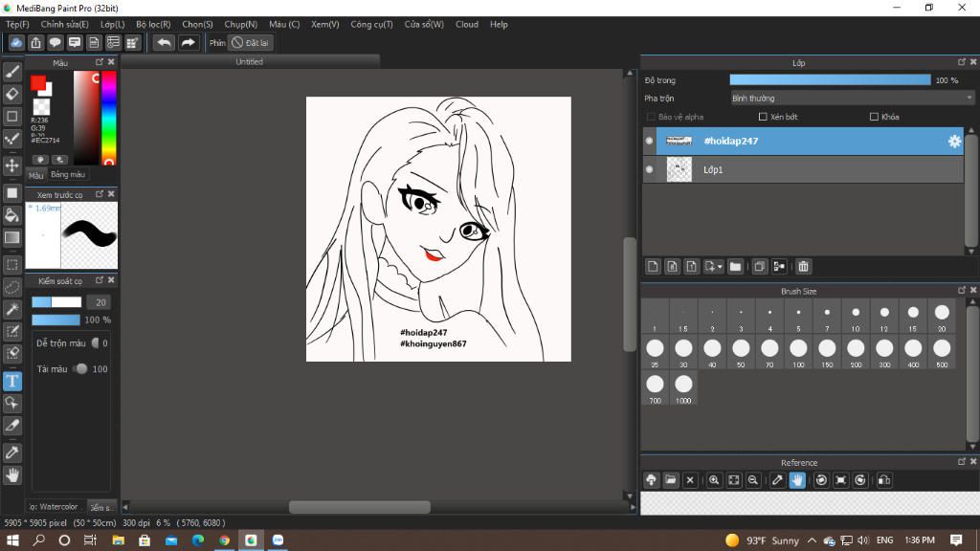This screenshot has height=551, width=980.
Task: Open the Pha trộn blend mode dropdown
Action: (x=852, y=98)
